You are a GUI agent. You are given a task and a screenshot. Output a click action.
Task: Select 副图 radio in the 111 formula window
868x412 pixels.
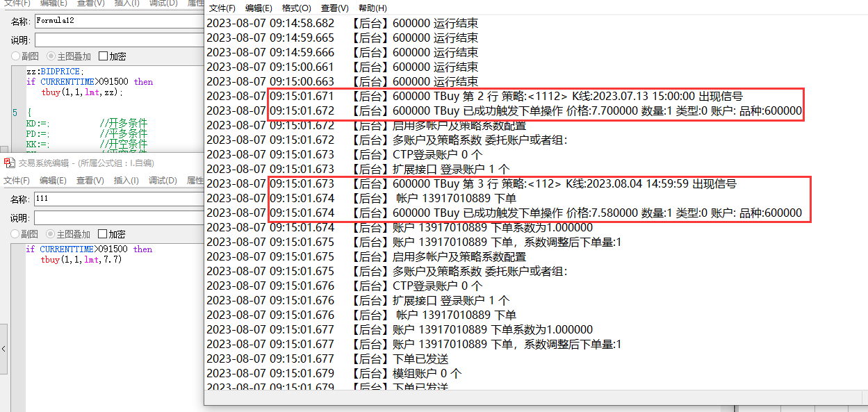(x=16, y=234)
